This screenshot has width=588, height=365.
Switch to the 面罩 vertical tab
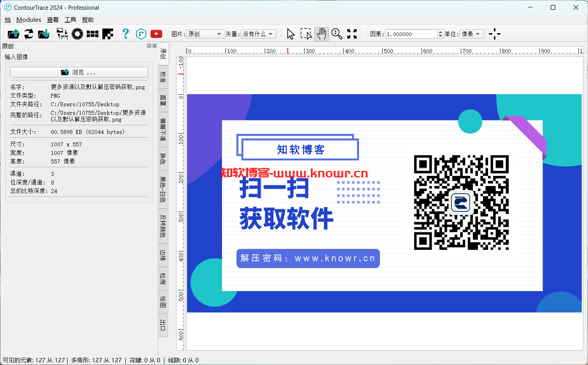163,100
